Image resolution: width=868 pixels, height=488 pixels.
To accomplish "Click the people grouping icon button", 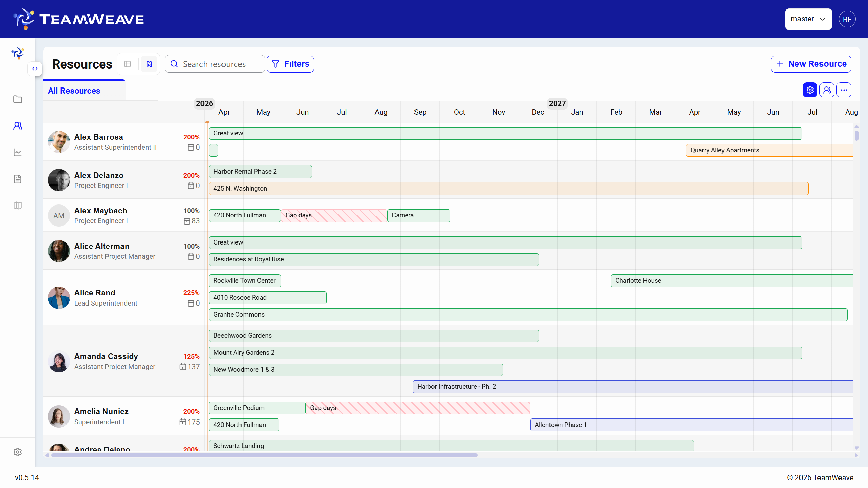I will pos(827,90).
